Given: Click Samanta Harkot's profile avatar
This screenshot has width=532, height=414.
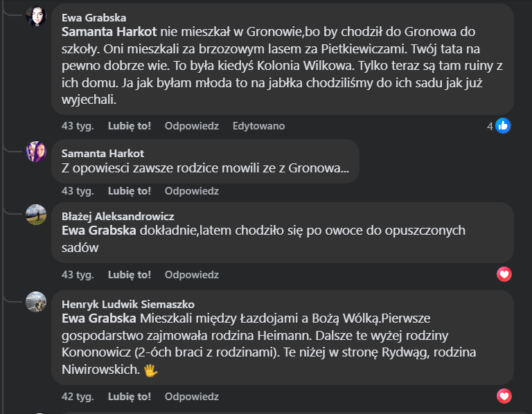Looking at the screenshot, I should [x=36, y=152].
